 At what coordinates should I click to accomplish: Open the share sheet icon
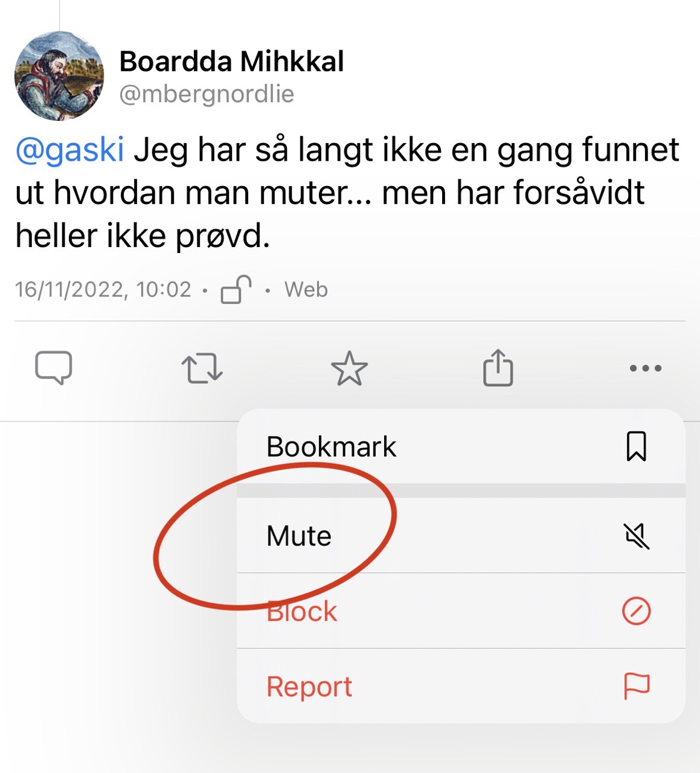498,367
